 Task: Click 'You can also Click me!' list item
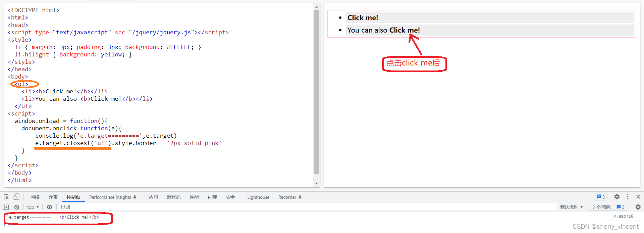pyautogui.click(x=490, y=30)
